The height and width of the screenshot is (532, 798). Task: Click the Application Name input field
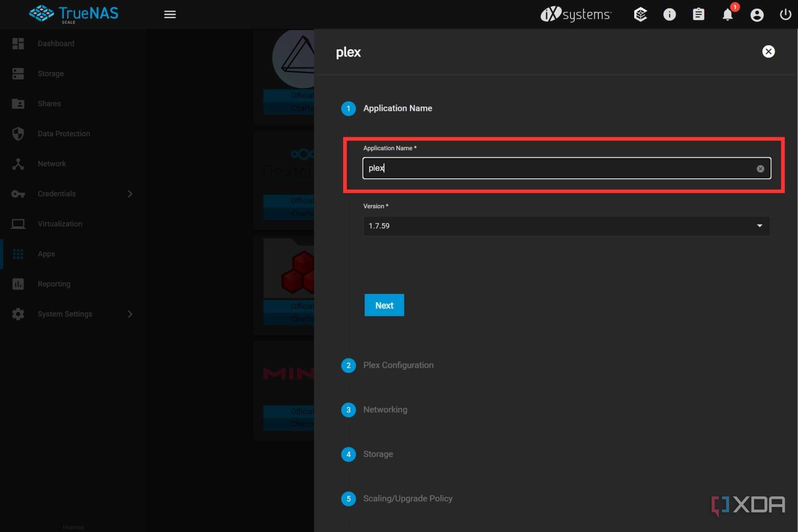tap(567, 168)
